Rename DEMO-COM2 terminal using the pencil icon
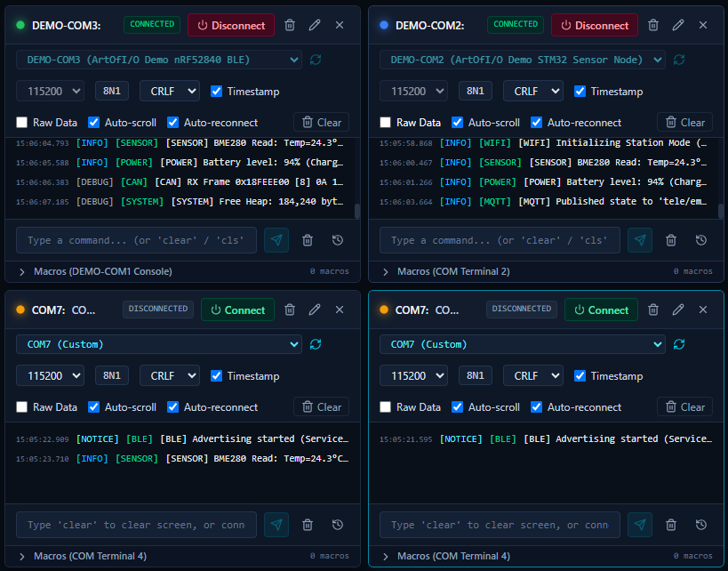The image size is (728, 571). [x=678, y=25]
